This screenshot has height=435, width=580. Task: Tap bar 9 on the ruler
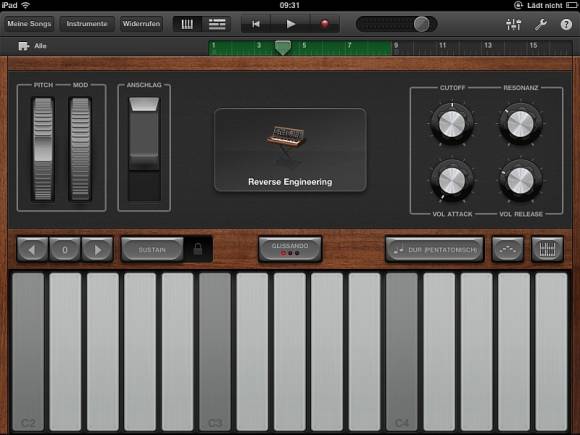click(396, 45)
